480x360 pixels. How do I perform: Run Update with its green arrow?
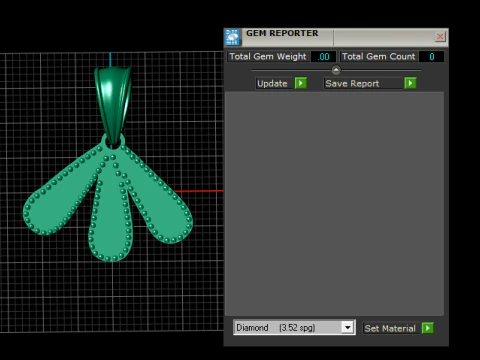click(x=301, y=83)
